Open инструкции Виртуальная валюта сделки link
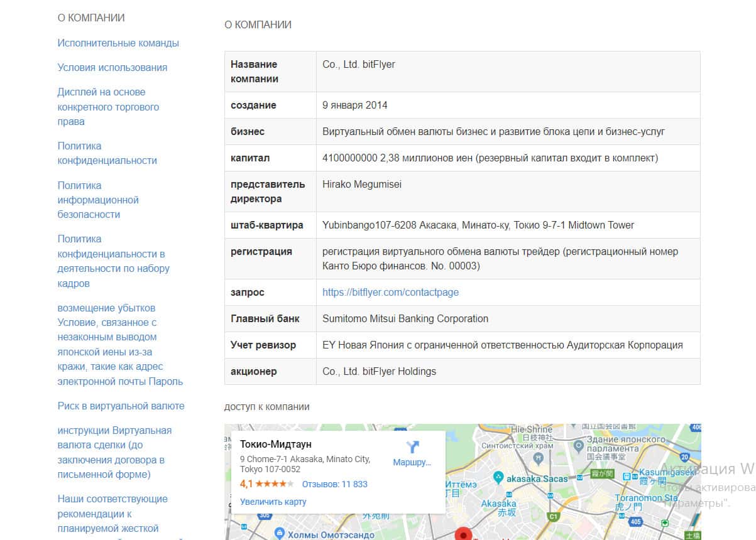The width and height of the screenshot is (756, 540). pyautogui.click(x=114, y=452)
